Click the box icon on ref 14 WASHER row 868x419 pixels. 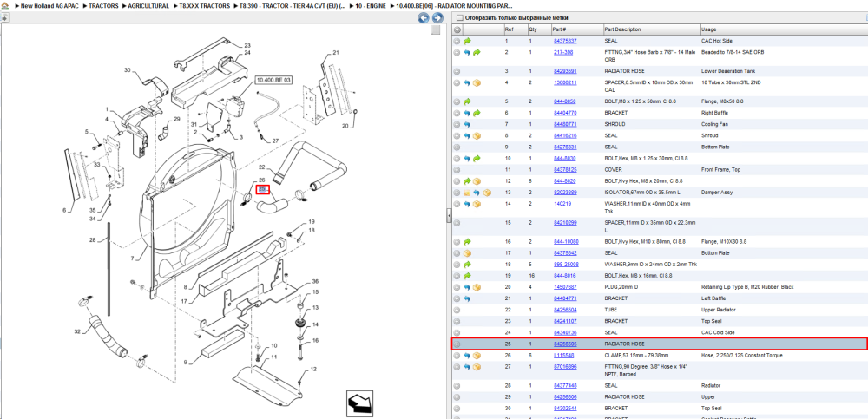point(477,204)
